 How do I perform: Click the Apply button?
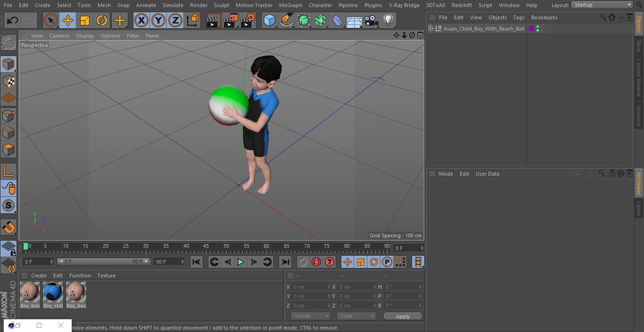(403, 316)
